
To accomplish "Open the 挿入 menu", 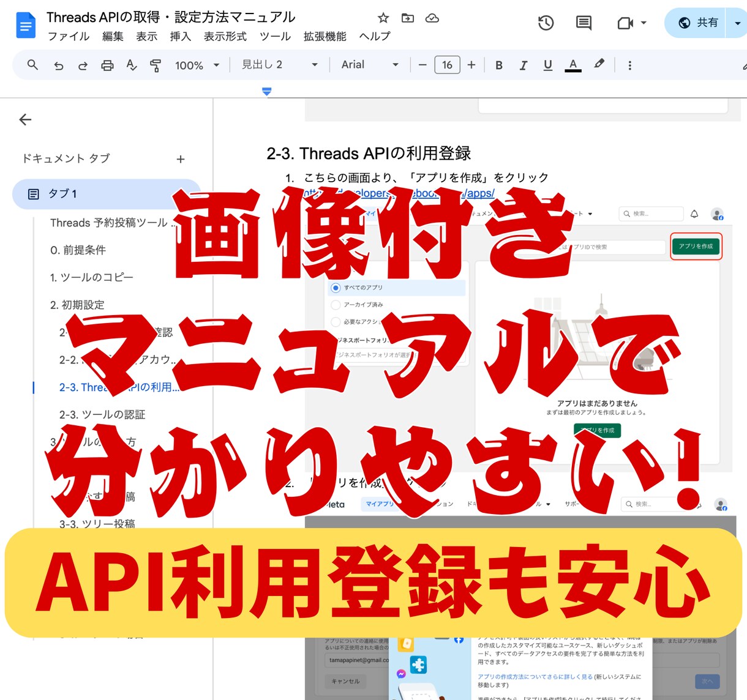I will click(x=180, y=37).
